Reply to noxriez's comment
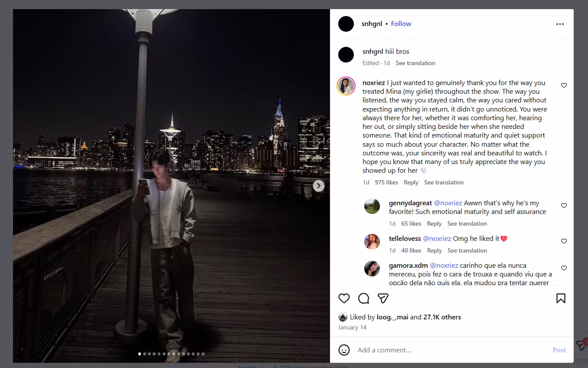 pos(411,182)
